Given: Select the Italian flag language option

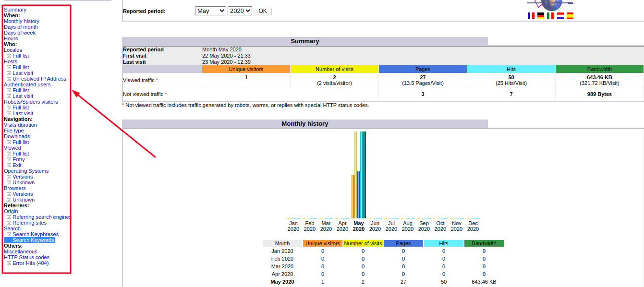Looking at the screenshot, I should 550,16.
